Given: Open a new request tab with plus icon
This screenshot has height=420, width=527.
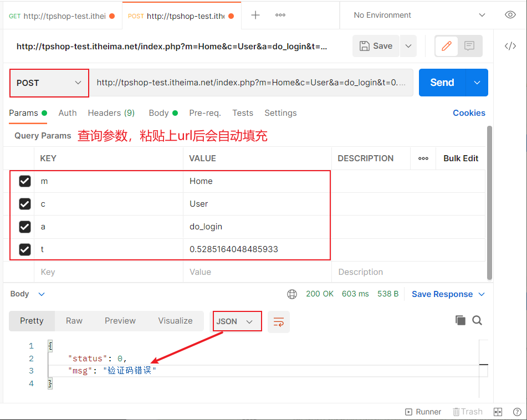Looking at the screenshot, I should click(255, 15).
